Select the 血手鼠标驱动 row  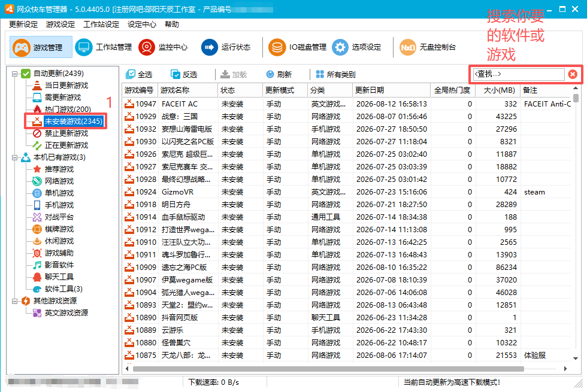(x=347, y=217)
